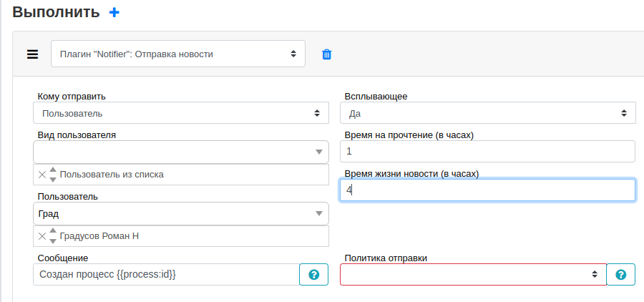644x302 pixels.
Task: Expand the 'Пользователь' combo box arrow
Action: [x=318, y=213]
